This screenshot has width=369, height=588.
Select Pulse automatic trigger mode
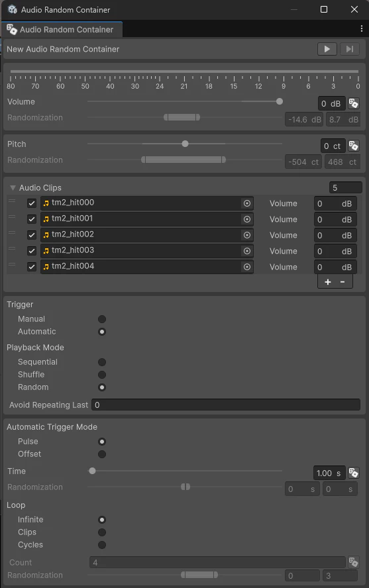[102, 442]
